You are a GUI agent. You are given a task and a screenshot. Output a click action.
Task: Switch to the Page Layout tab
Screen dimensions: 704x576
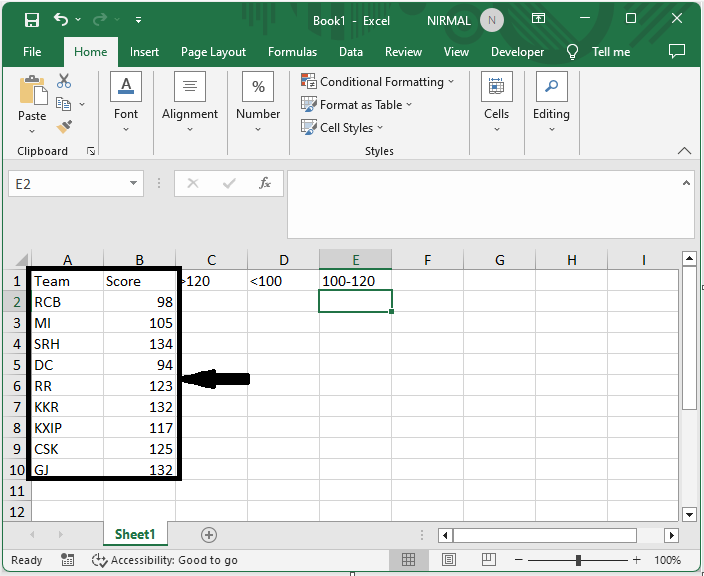[213, 52]
